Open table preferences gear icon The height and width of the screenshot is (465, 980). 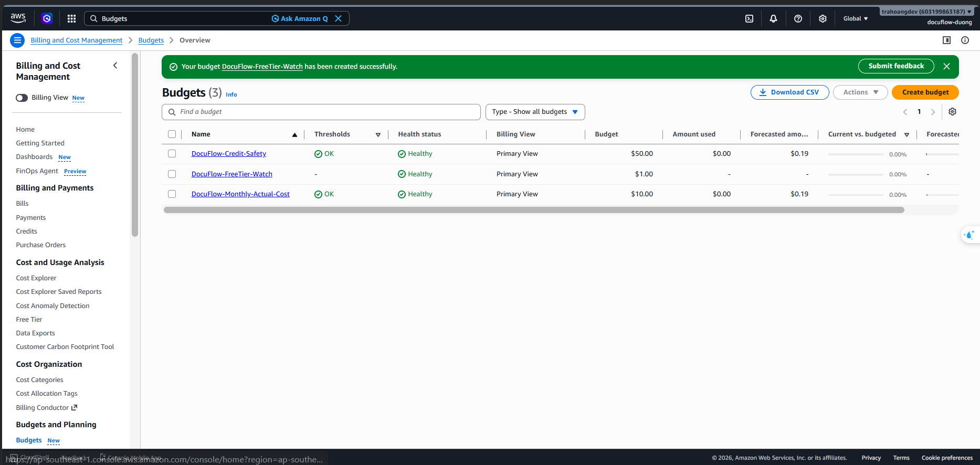coord(952,112)
